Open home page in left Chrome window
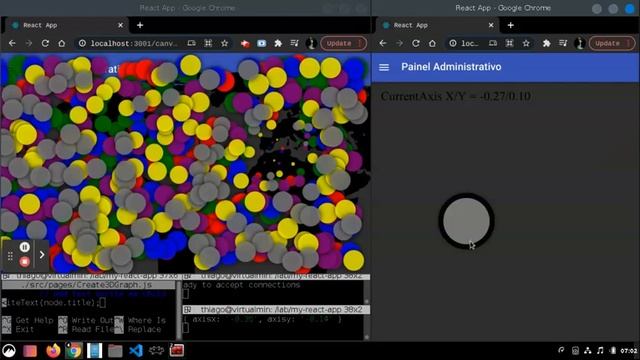The image size is (640, 360). point(62,43)
